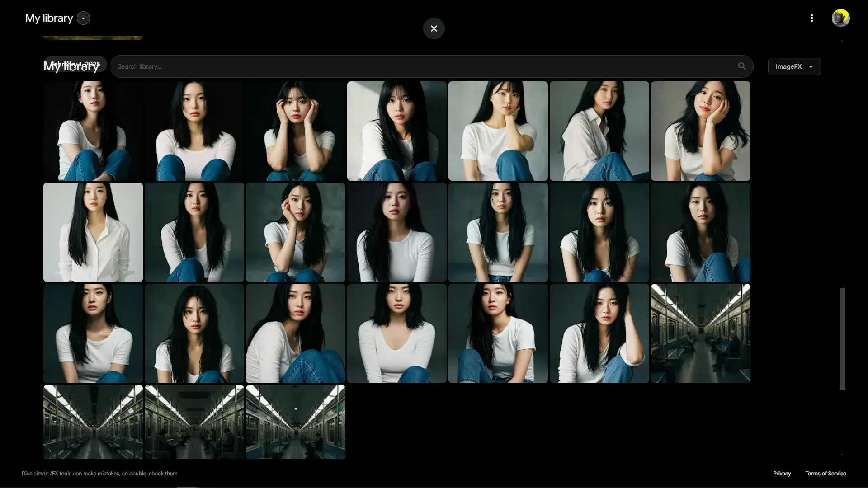Open the first subway thumbnail in bottom row

(x=93, y=422)
